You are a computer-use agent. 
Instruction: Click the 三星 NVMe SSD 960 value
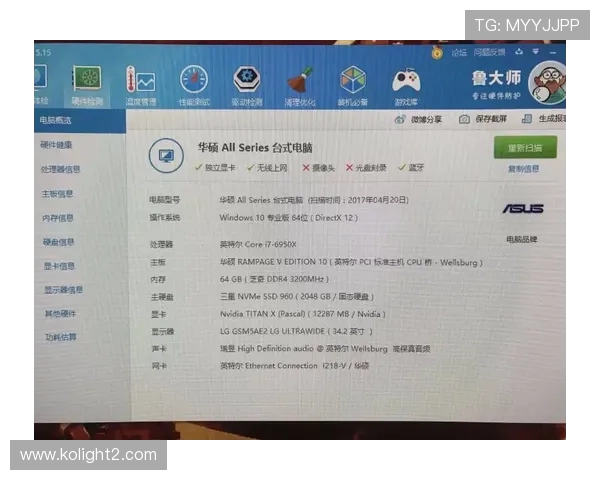coord(297,297)
